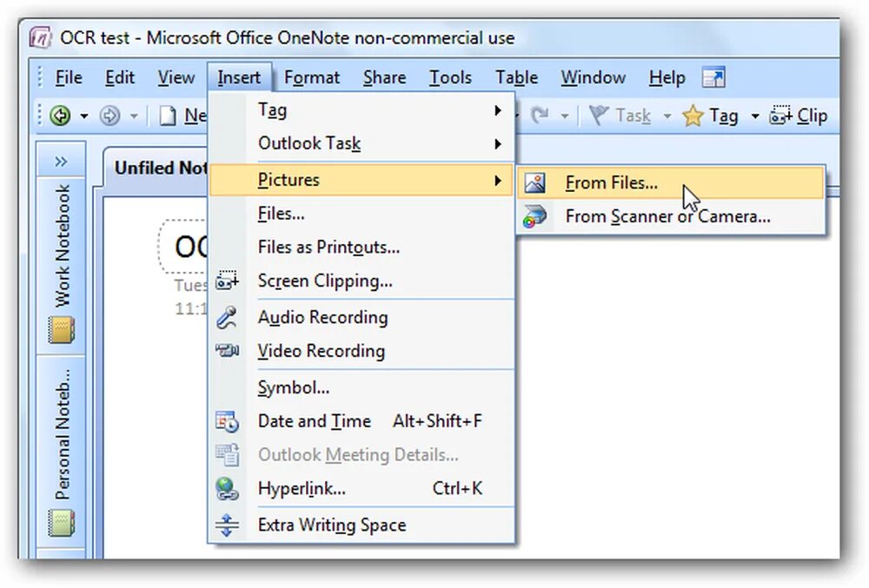This screenshot has width=869, height=588.
Task: Click the calendar Date and Time icon
Action: [227, 421]
